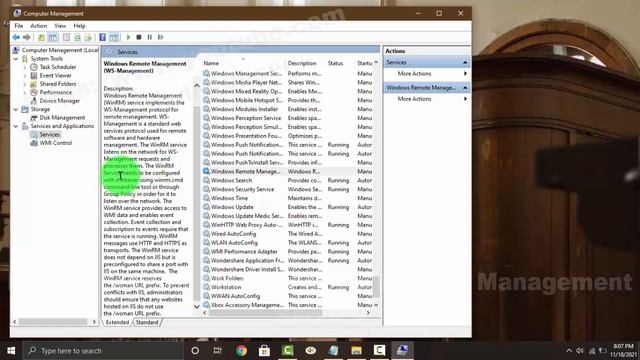This screenshot has width=640, height=360.
Task: Toggle Show/Hide Action Pane toolbar icon
Action: tap(114, 37)
